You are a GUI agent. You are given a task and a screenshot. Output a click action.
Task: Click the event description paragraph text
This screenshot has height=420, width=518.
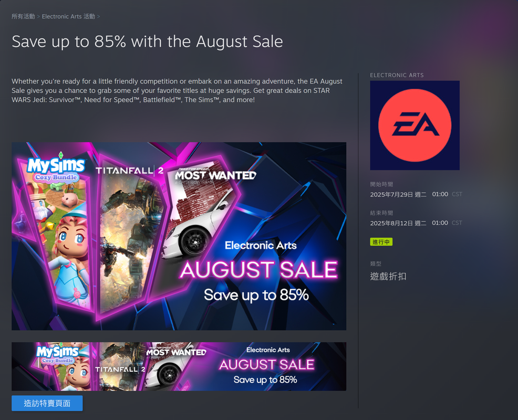tap(177, 90)
